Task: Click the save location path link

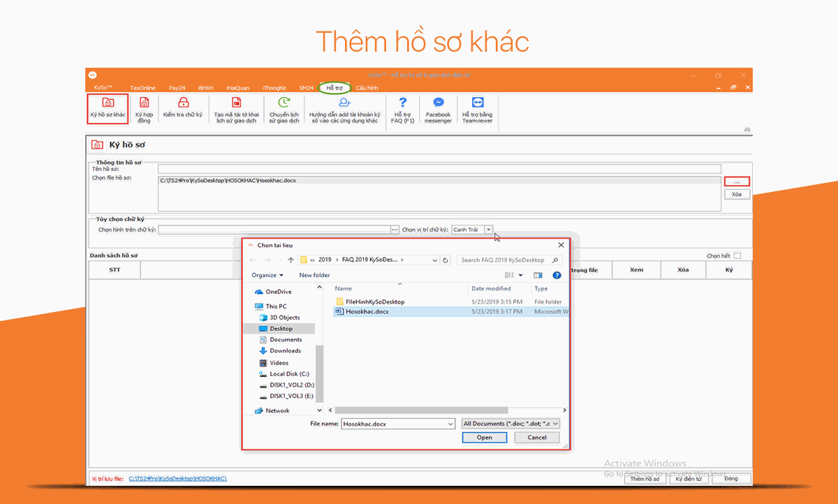Action: click(177, 479)
